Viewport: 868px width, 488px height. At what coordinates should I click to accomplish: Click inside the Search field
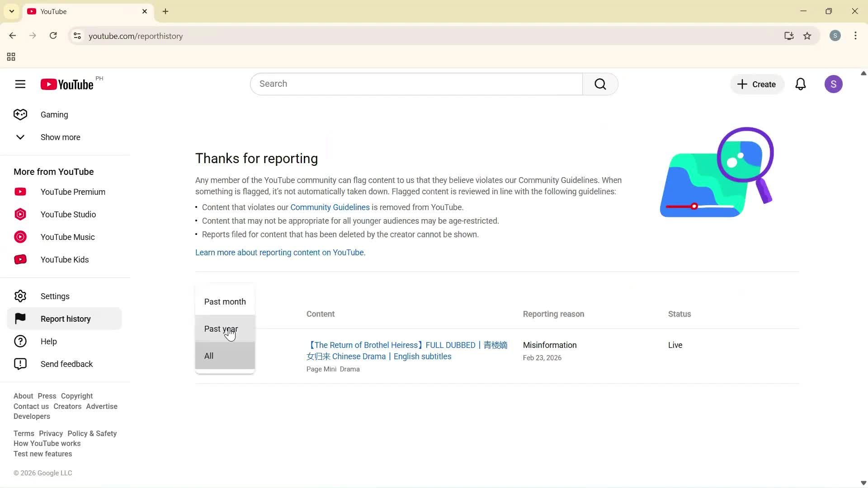click(407, 84)
